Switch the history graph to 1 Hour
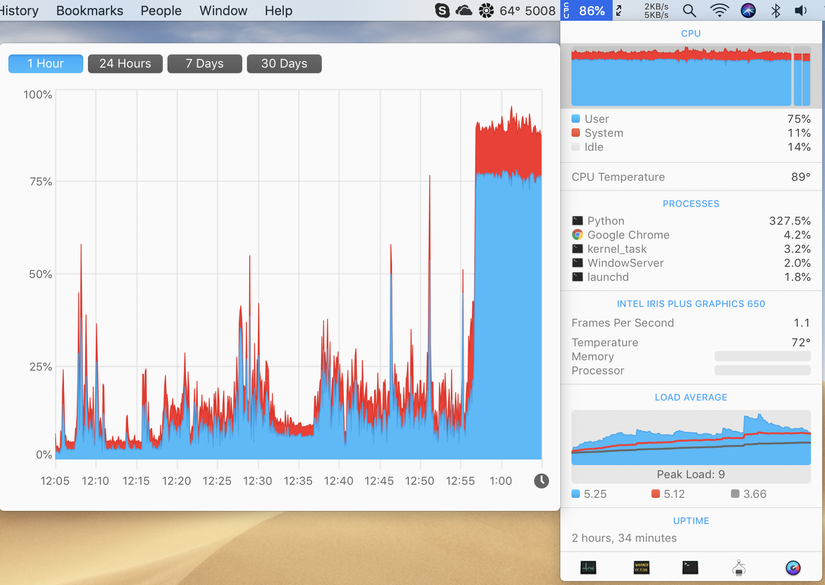825x585 pixels. pyautogui.click(x=46, y=64)
